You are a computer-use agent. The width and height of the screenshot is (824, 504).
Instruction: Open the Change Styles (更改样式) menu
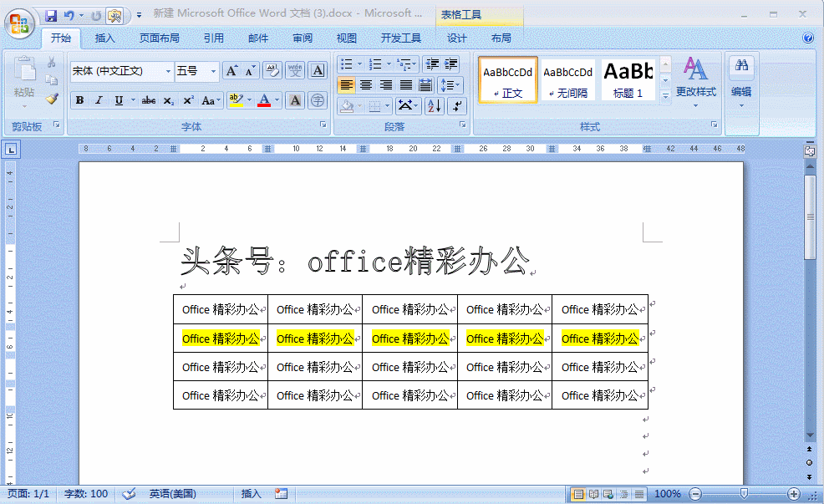696,80
